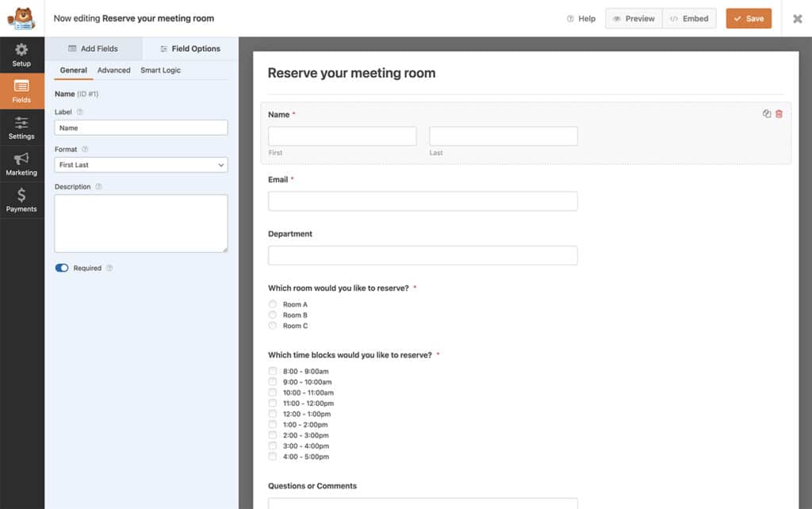Delete the Name field with the trash icon

click(x=779, y=113)
